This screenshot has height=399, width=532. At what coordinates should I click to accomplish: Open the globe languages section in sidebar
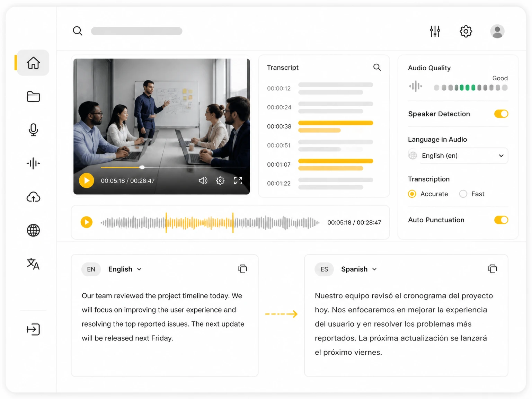point(33,230)
